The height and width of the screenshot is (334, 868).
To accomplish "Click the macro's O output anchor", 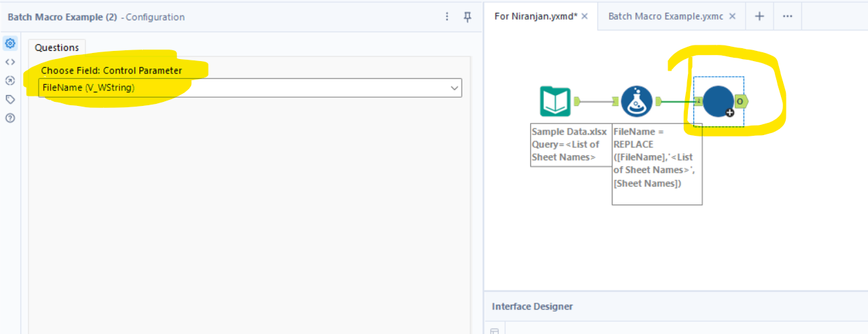I will pyautogui.click(x=740, y=102).
